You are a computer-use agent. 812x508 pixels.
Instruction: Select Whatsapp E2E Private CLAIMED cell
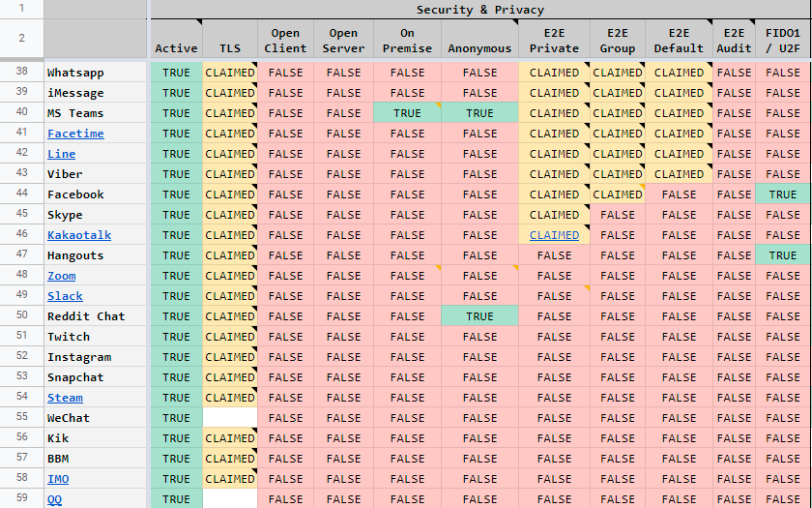click(554, 73)
